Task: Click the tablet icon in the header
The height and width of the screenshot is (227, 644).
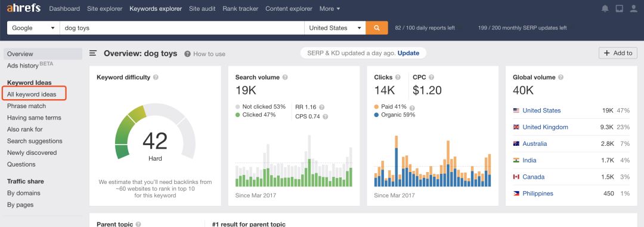Action: click(620, 8)
